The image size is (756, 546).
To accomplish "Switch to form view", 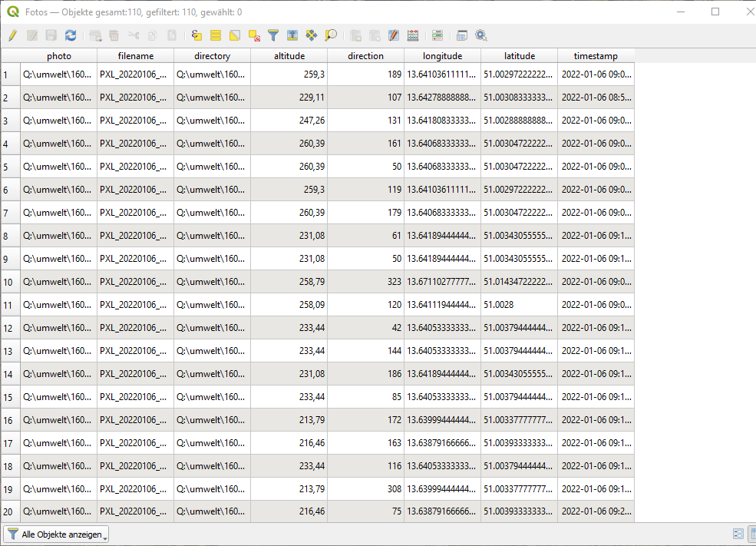I will 738,534.
